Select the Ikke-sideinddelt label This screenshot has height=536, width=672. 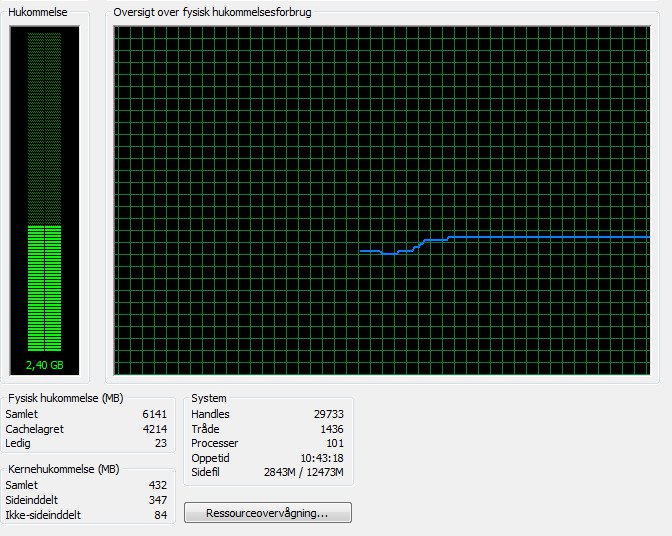(43, 515)
